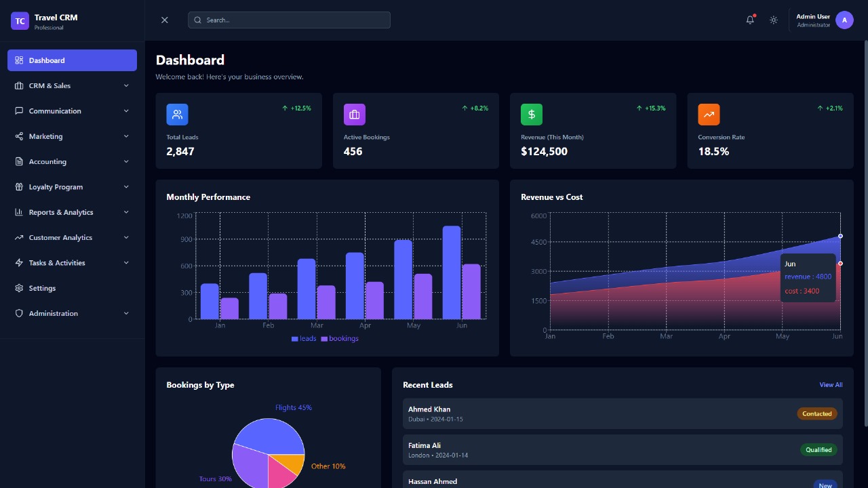Click the Qualified badge on Fatima Ali
This screenshot has width=868, height=488.
(x=818, y=449)
